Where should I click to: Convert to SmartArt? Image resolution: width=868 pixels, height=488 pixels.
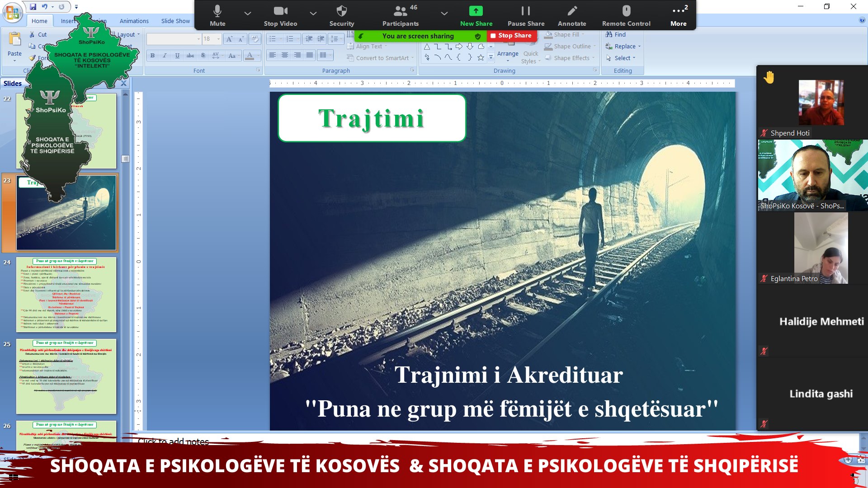380,58
